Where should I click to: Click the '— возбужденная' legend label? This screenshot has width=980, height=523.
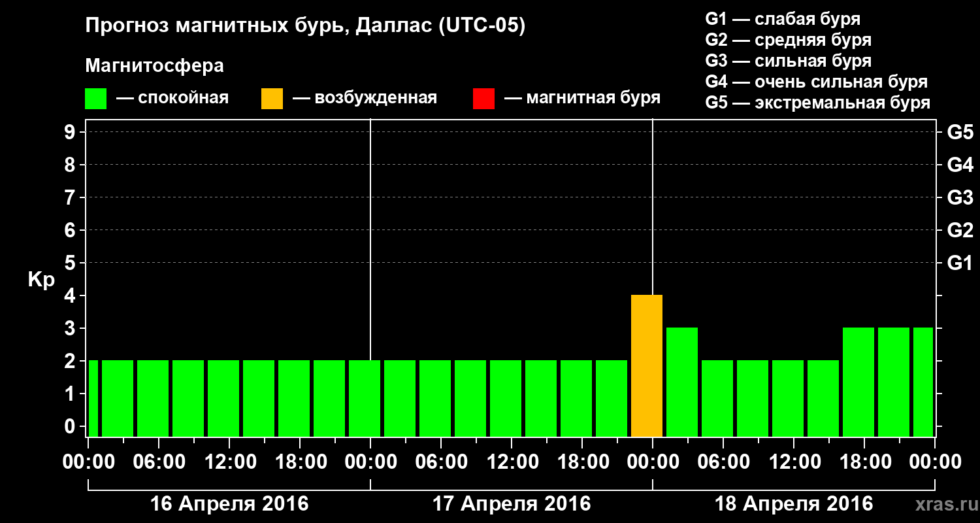pos(365,98)
